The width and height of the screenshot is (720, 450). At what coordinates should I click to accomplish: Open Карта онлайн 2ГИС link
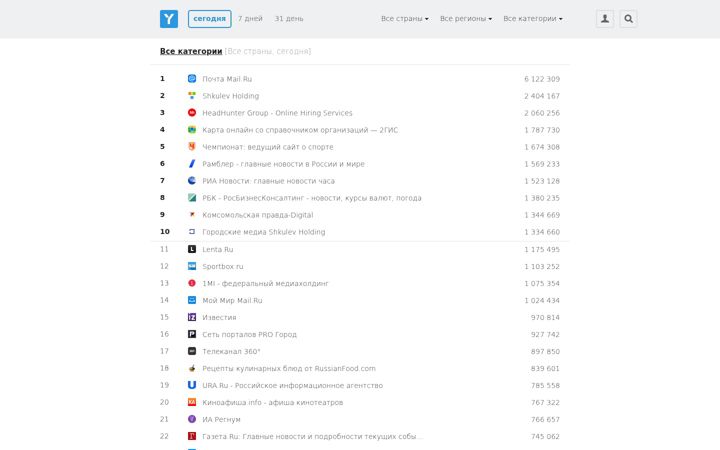click(300, 130)
